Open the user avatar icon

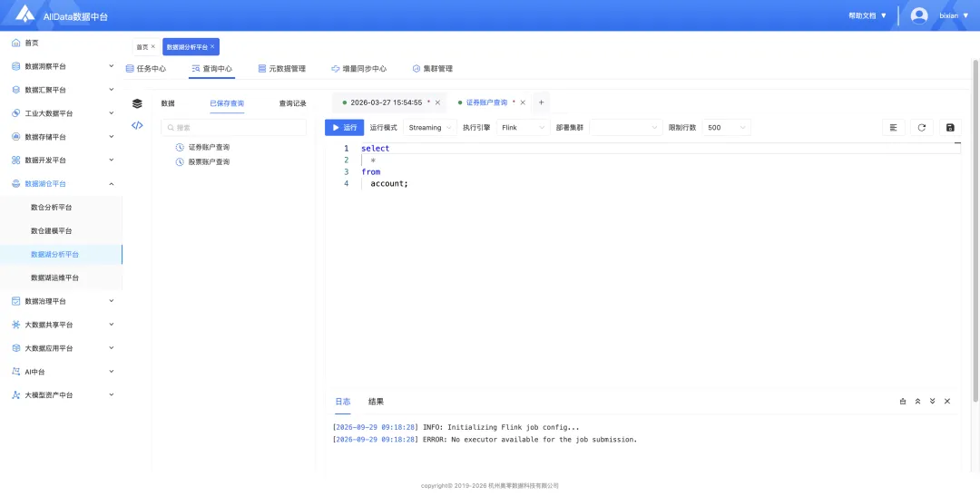pyautogui.click(x=918, y=15)
